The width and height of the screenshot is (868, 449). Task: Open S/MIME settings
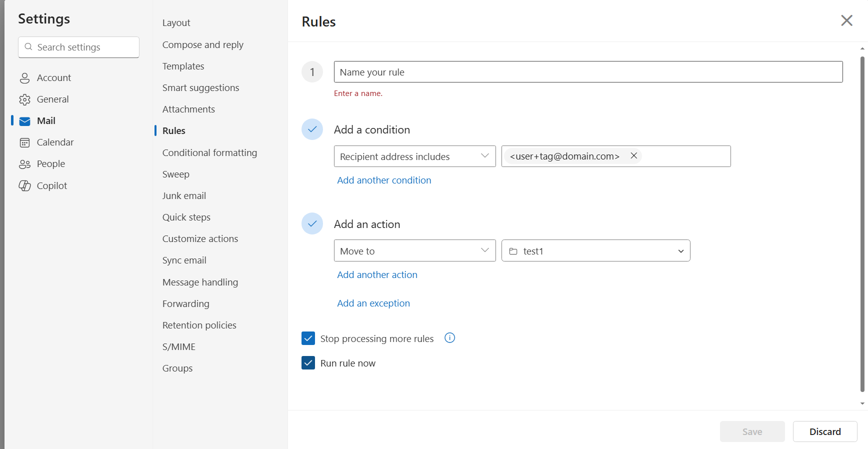pyautogui.click(x=178, y=347)
